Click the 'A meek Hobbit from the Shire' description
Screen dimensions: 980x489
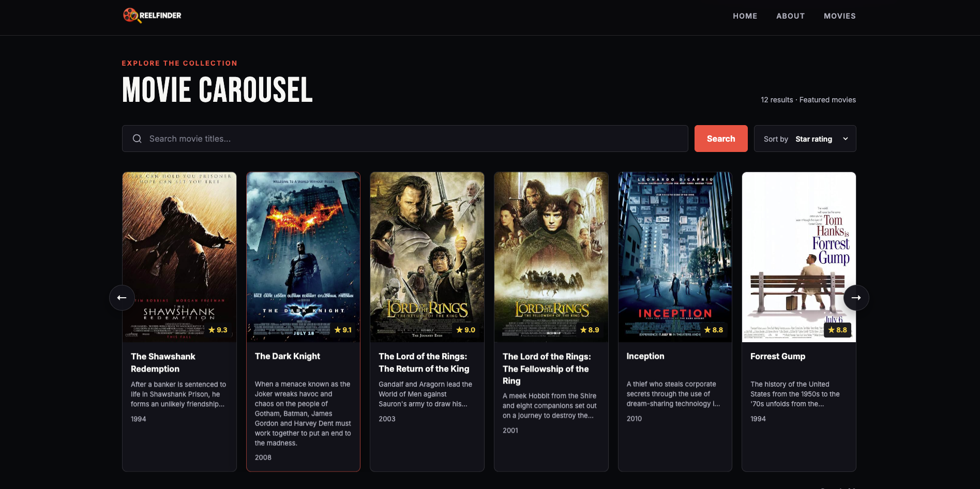550,406
